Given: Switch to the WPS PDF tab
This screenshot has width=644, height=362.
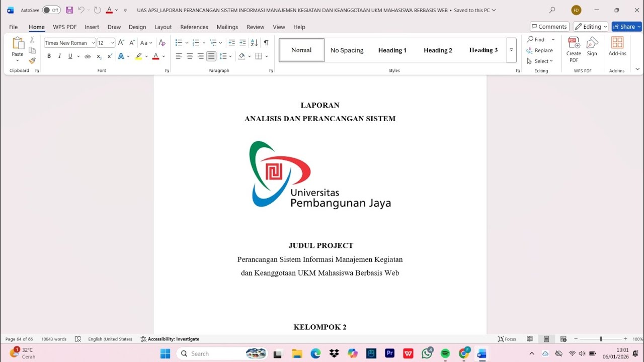Looking at the screenshot, I should [65, 27].
